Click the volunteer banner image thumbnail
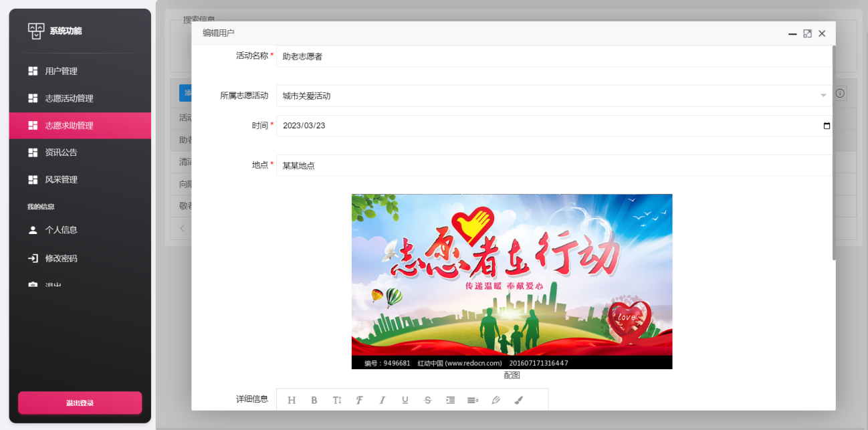This screenshot has width=868, height=430. tap(512, 281)
